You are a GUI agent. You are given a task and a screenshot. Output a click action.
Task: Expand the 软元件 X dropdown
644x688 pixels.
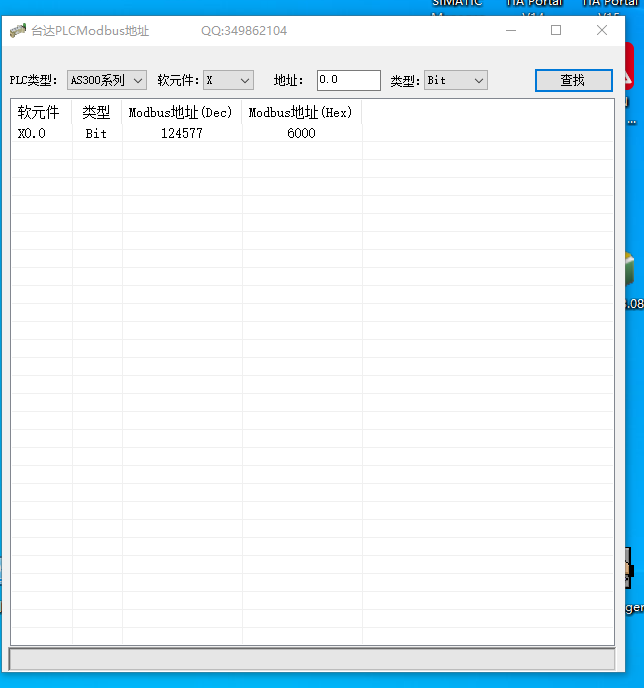click(228, 80)
